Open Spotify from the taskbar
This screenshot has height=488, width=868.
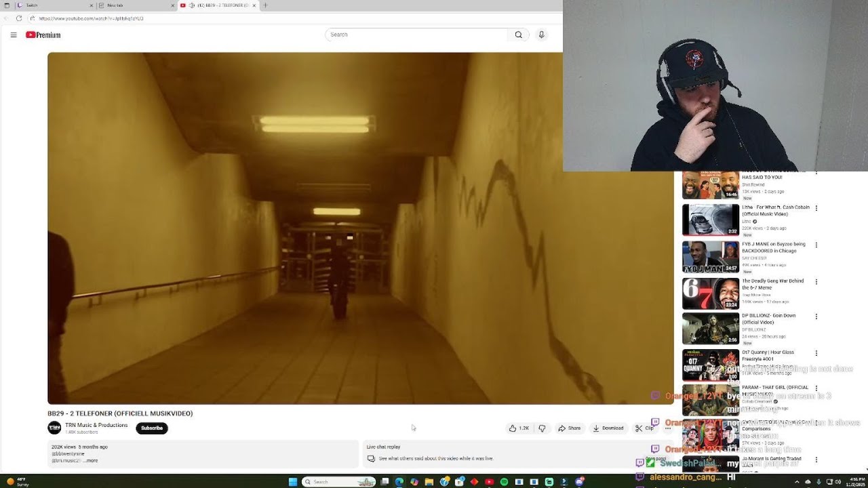505,482
